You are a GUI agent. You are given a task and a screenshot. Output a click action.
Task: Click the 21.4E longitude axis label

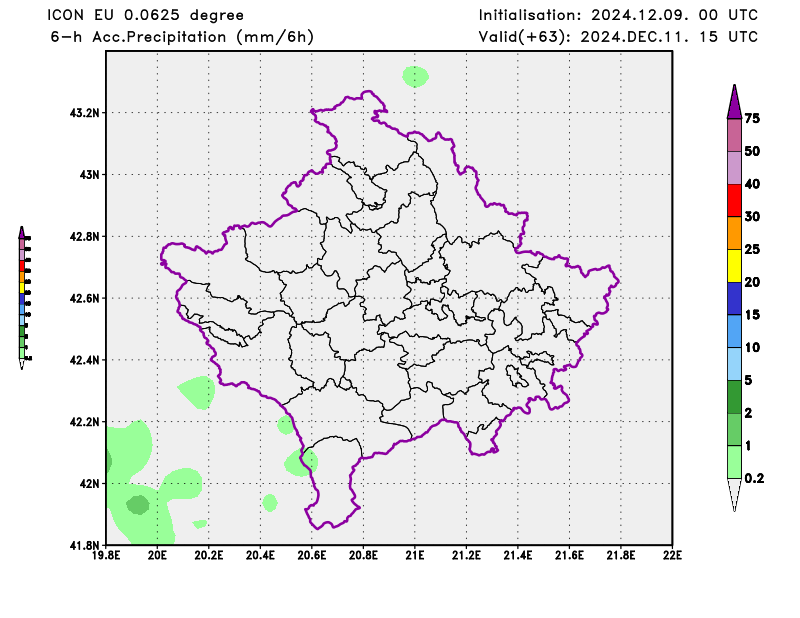point(518,555)
